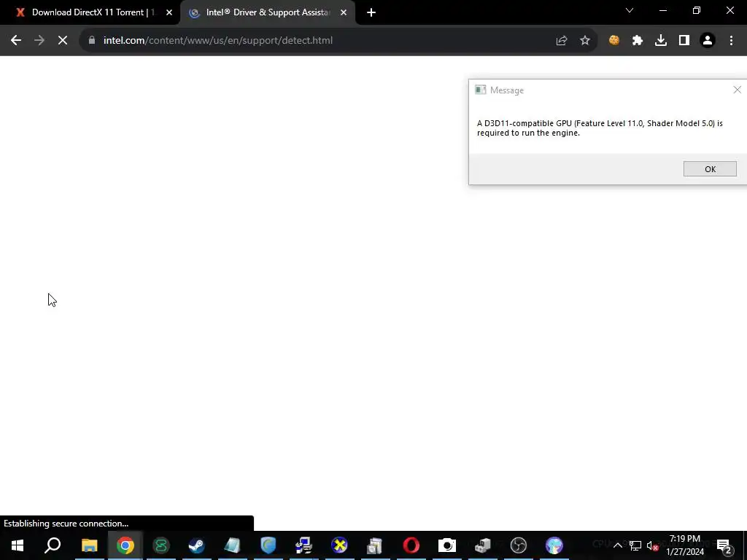Show hidden system tray icons

click(617, 545)
